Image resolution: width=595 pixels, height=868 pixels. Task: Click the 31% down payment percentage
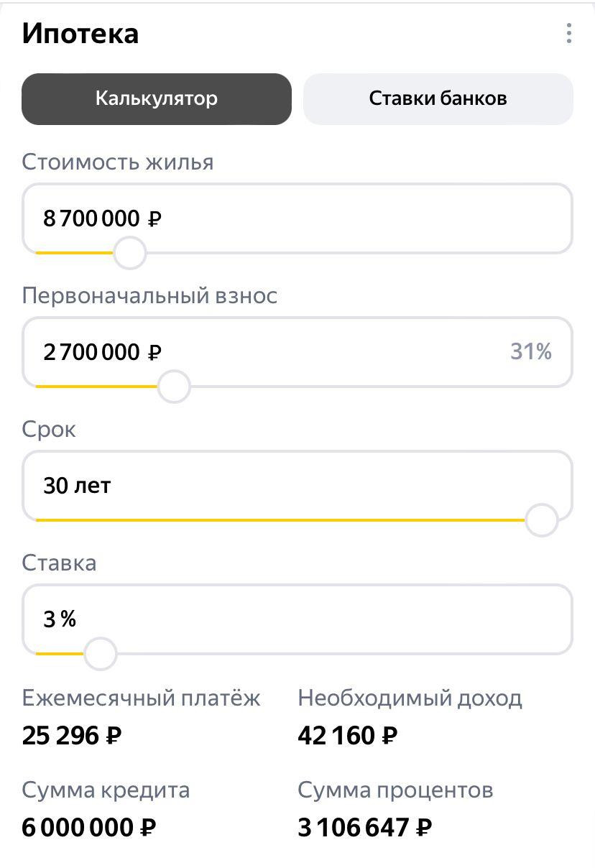[x=530, y=351]
